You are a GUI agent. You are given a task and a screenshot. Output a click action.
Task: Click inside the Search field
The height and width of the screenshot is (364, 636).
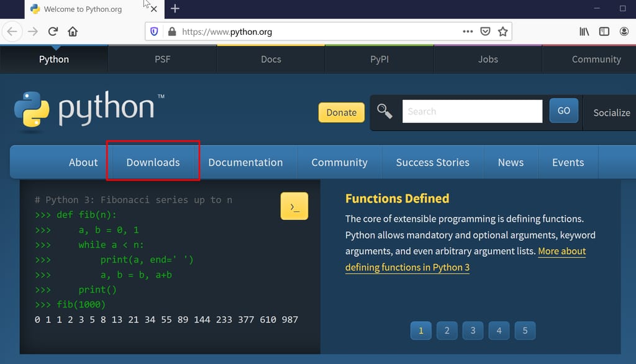[472, 111]
